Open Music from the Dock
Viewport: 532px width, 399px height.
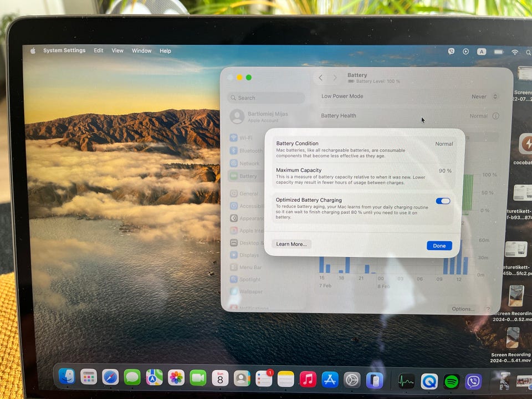[x=308, y=379]
